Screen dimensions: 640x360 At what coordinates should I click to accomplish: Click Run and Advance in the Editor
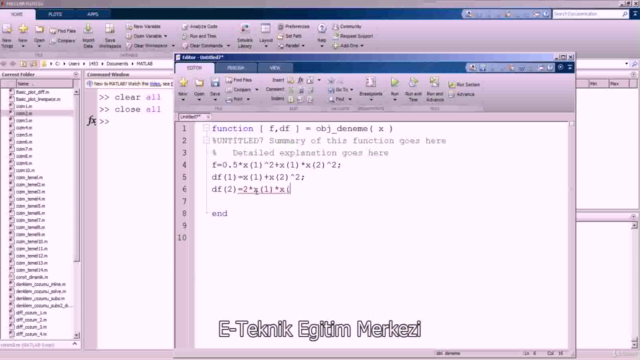(x=435, y=90)
